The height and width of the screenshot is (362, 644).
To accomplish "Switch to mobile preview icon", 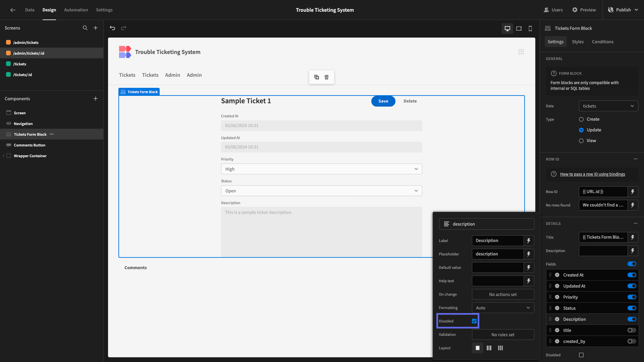I will 530,28.
